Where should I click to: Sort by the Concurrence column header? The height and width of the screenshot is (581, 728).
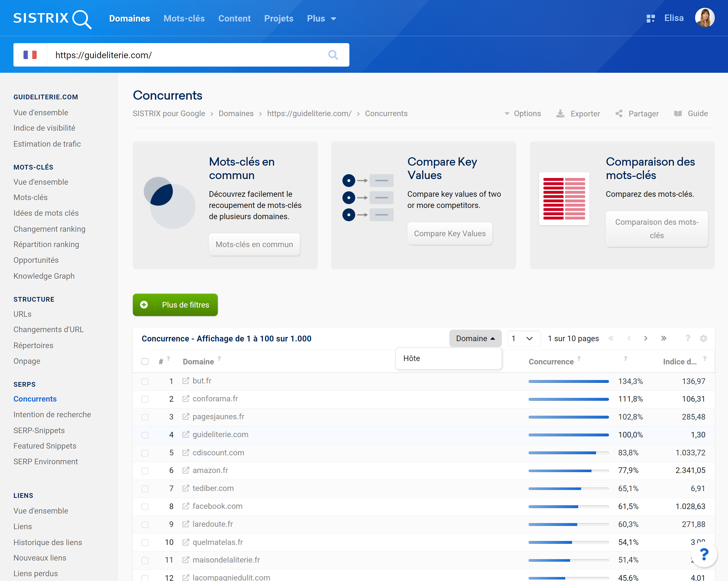pyautogui.click(x=551, y=362)
